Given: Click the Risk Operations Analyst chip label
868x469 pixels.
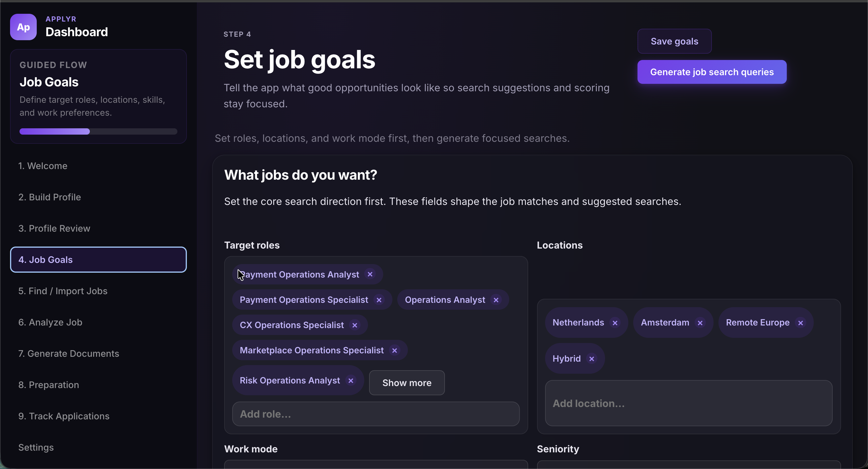Looking at the screenshot, I should point(290,381).
